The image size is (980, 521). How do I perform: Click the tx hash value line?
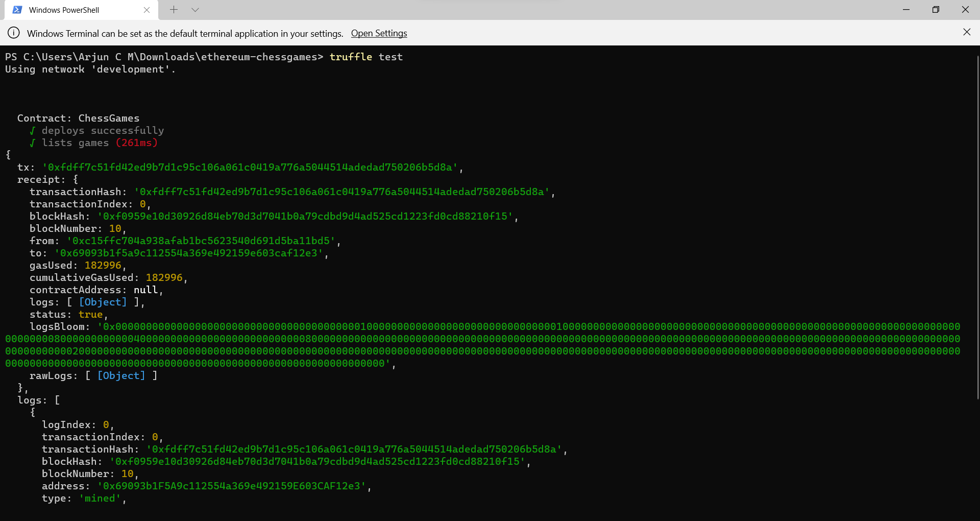[250, 167]
